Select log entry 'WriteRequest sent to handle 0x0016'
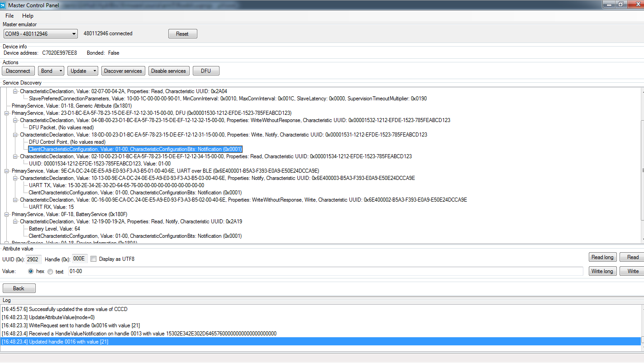644x363 pixels. click(x=320, y=325)
